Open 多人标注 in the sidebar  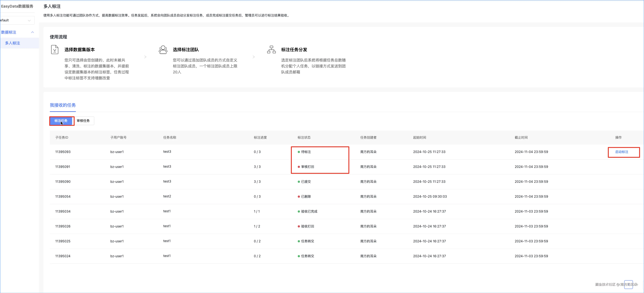point(12,43)
